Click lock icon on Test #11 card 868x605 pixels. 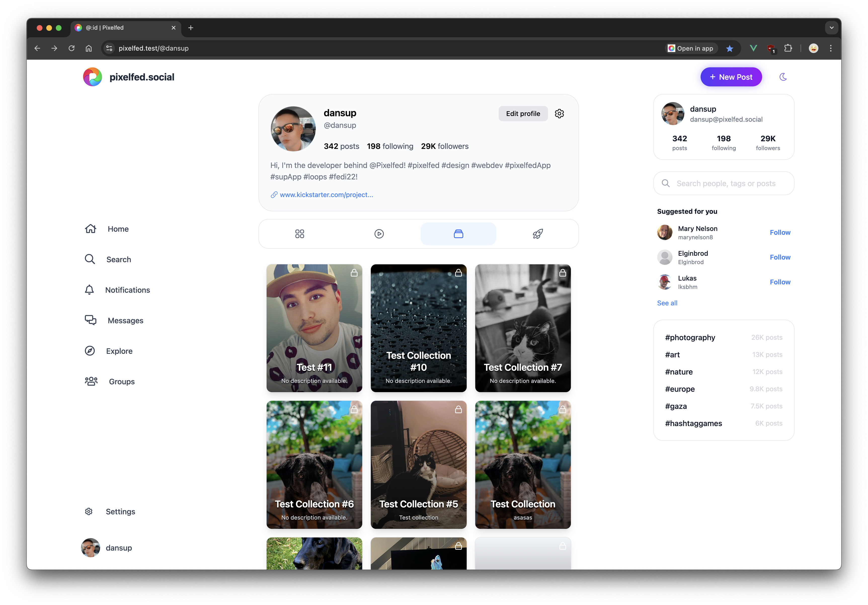[354, 273]
